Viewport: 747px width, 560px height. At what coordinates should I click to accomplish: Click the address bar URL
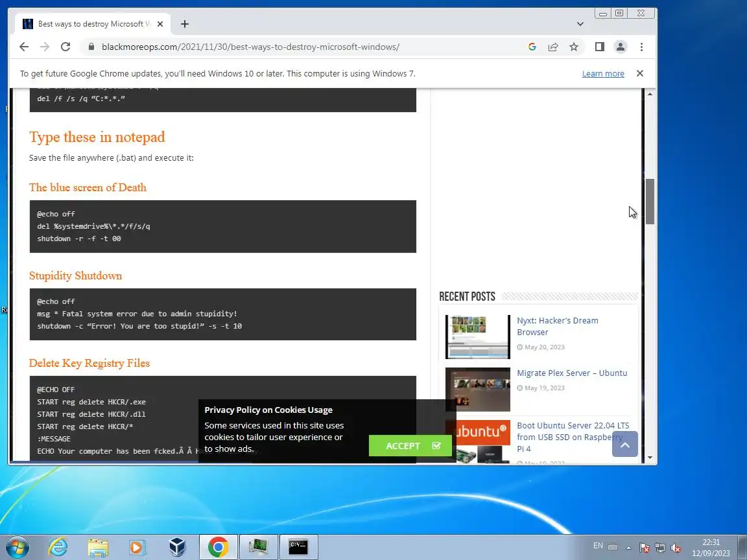click(250, 47)
